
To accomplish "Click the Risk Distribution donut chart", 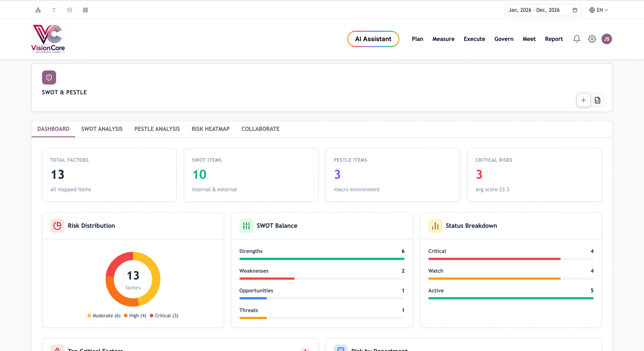I will (133, 279).
